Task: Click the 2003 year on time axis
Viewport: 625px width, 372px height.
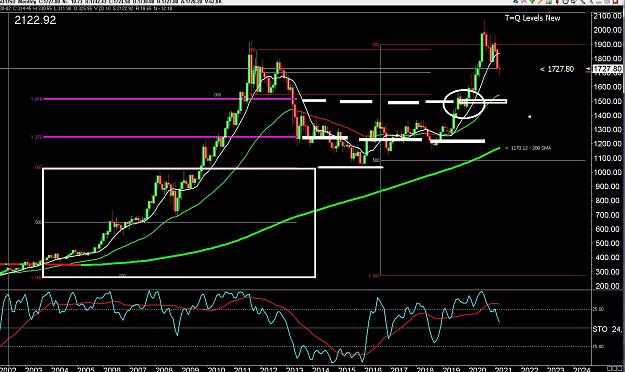Action: click(x=33, y=369)
